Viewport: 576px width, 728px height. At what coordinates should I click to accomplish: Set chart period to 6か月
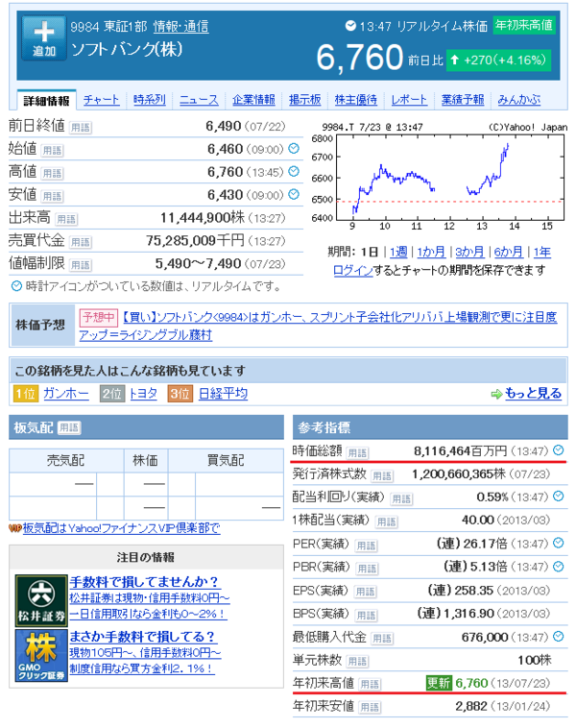click(x=508, y=252)
